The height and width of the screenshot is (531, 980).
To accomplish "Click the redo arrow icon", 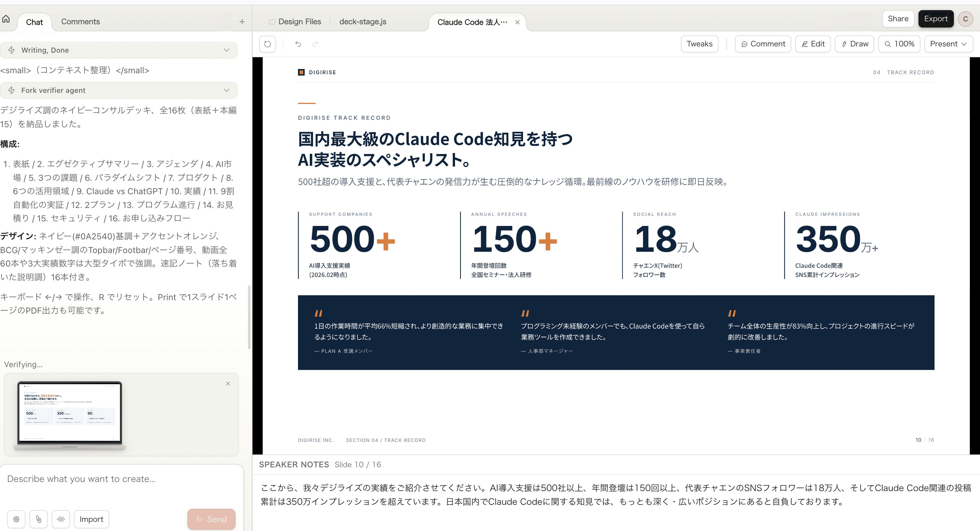I will click(x=315, y=44).
